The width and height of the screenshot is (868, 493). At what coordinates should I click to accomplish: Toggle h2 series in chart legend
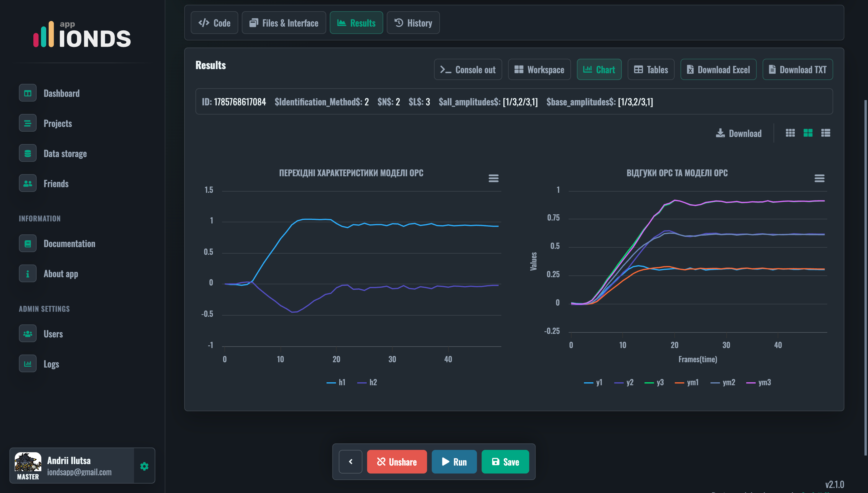coord(367,382)
